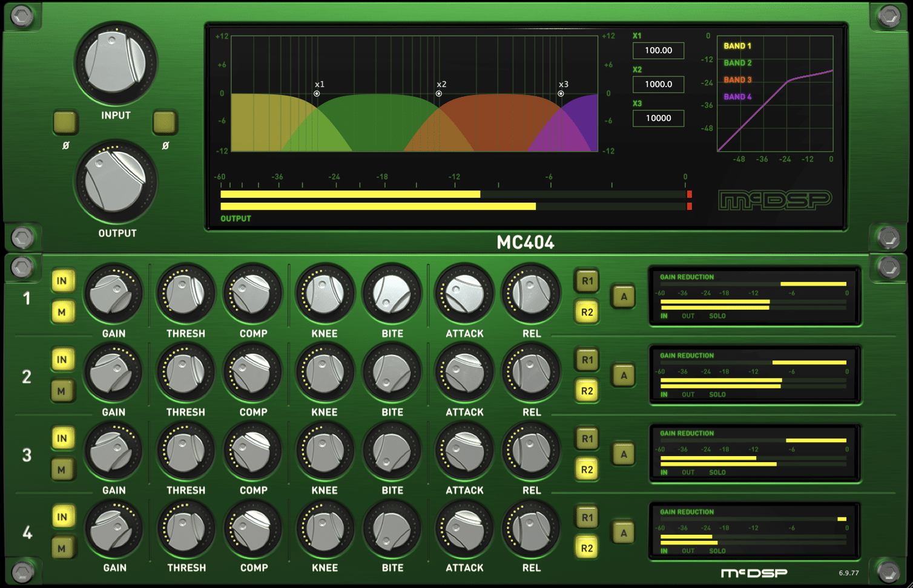Enable band 2 M monitor button
This screenshot has width=913, height=588.
(62, 391)
